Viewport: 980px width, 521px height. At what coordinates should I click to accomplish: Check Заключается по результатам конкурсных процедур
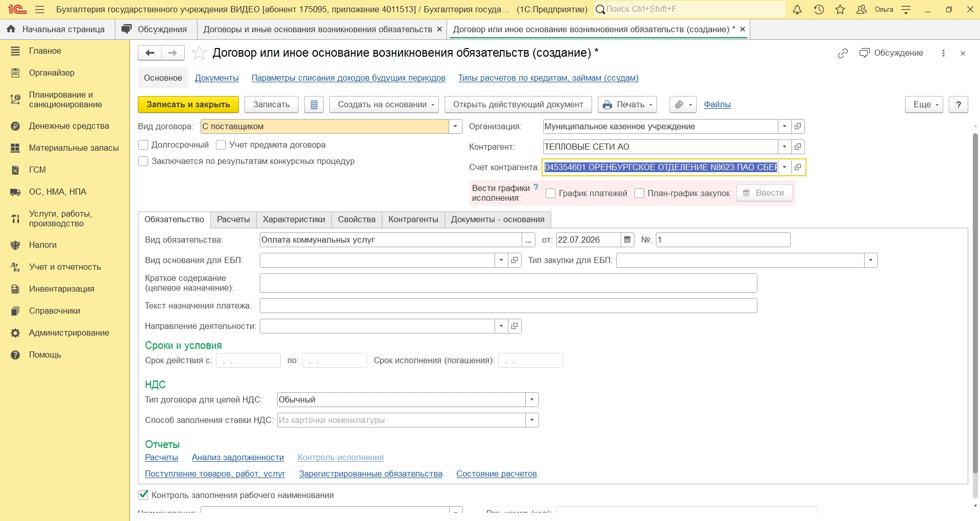click(x=143, y=161)
